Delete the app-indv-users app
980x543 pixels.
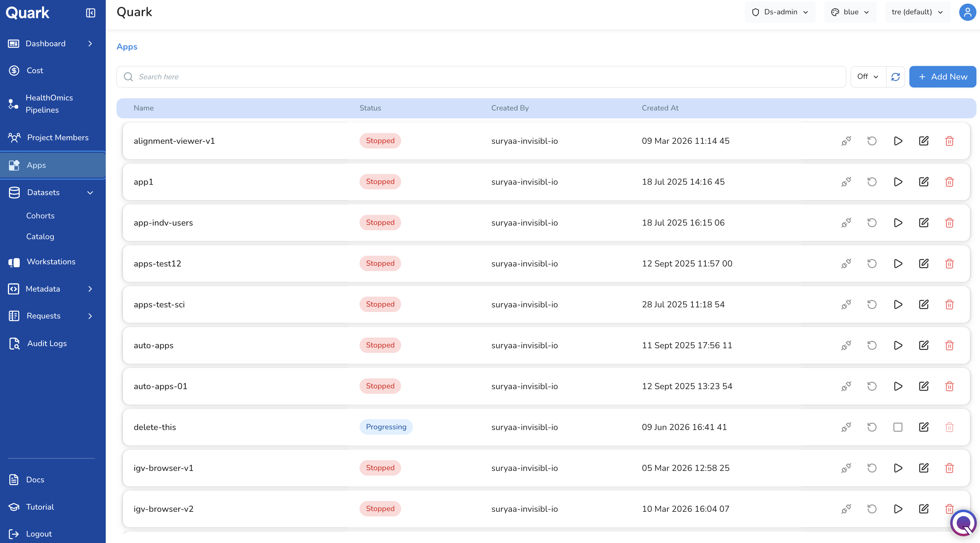tap(949, 223)
